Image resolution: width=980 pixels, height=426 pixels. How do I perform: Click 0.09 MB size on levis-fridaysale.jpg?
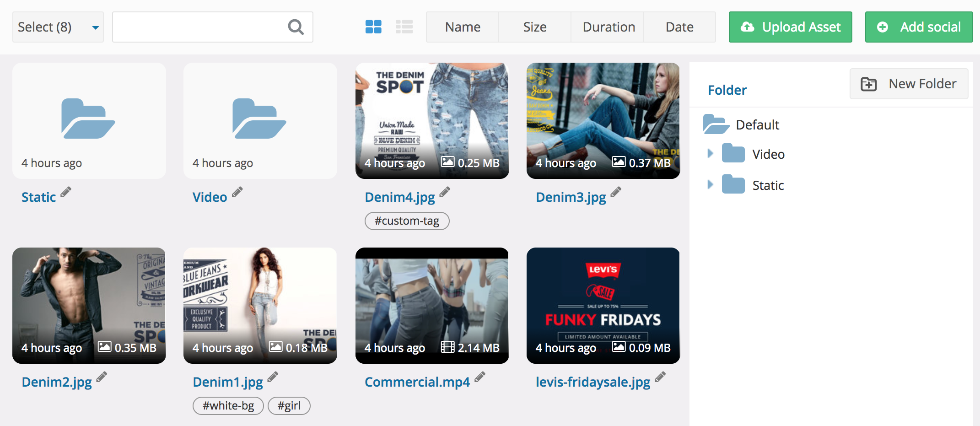[x=650, y=348]
